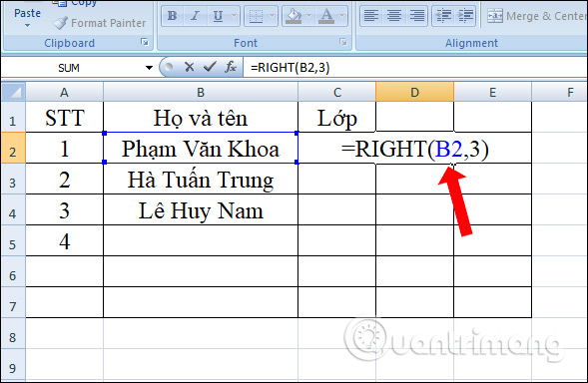588x383 pixels.
Task: Click Format Painter
Action: pos(100,23)
